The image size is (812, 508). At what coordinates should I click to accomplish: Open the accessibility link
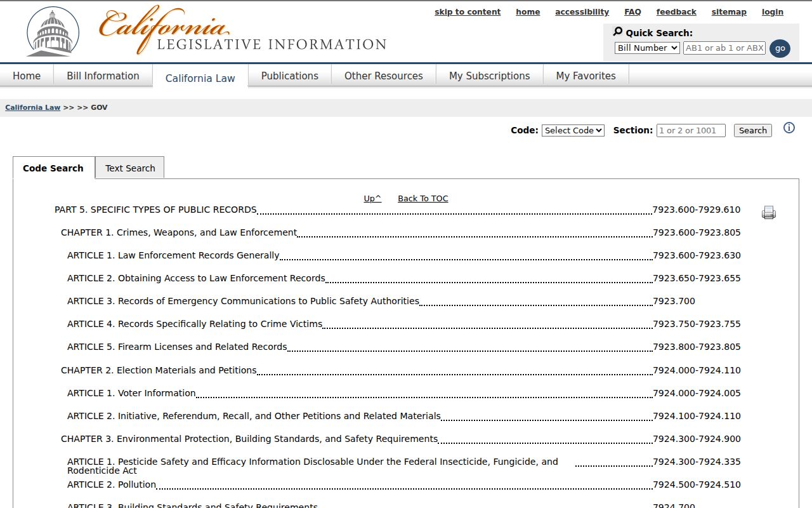coord(582,12)
